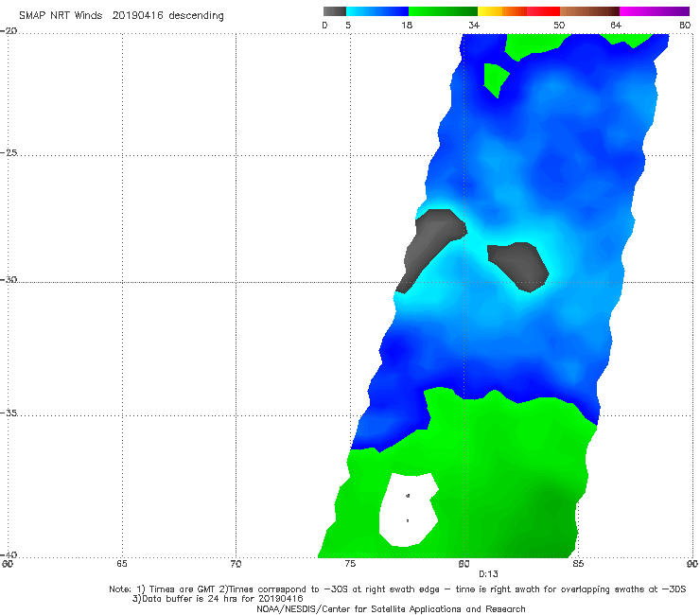The width and height of the screenshot is (700, 615).
Task: Click the white data gap in green area
Action: click(409, 509)
